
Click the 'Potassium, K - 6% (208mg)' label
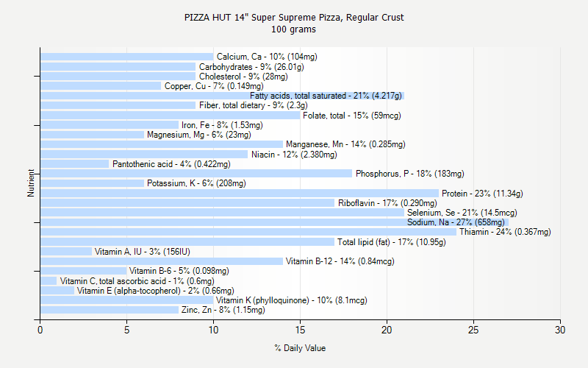point(196,183)
